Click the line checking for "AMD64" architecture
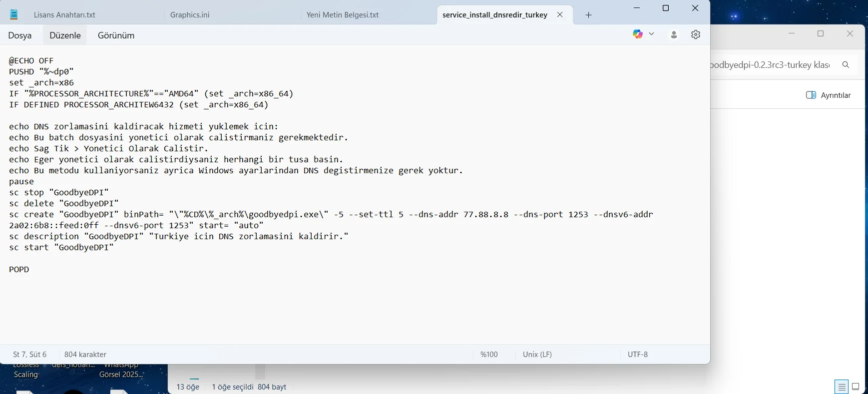 point(151,94)
